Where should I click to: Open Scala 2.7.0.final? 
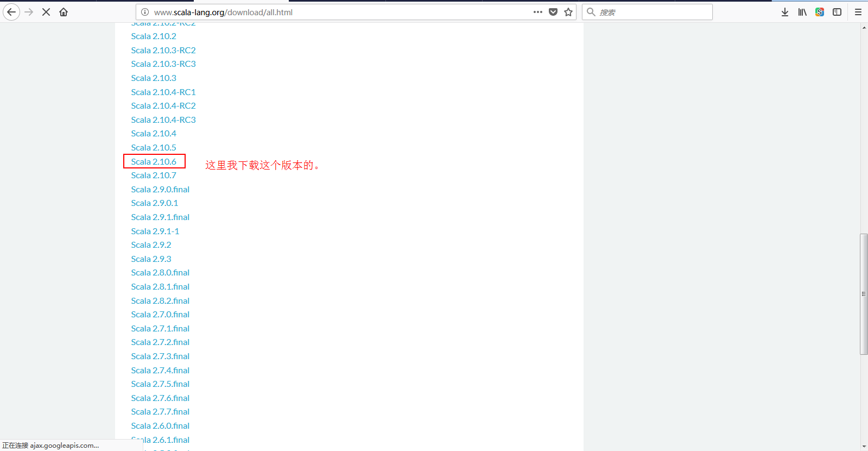click(x=160, y=315)
